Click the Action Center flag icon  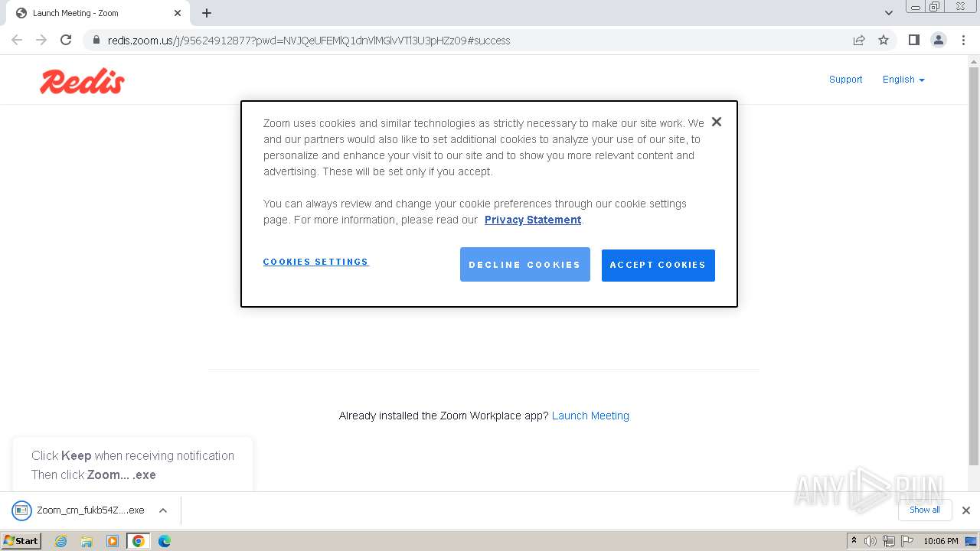pyautogui.click(x=906, y=541)
